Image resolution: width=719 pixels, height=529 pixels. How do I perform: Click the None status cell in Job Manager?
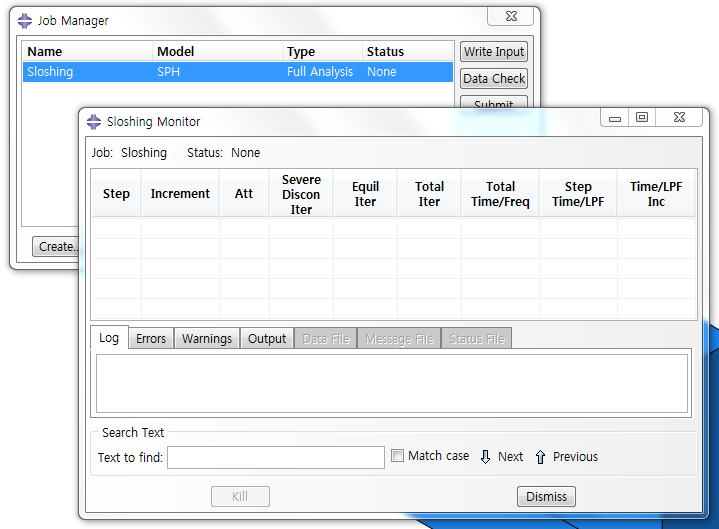pyautogui.click(x=382, y=72)
